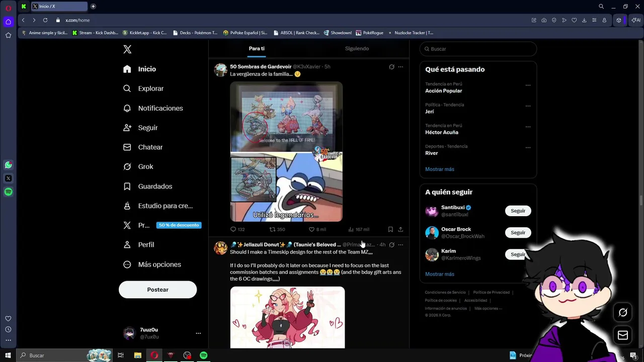Open History clock in Opera sidebar
Viewport: 644px width, 362px height.
coord(8,329)
